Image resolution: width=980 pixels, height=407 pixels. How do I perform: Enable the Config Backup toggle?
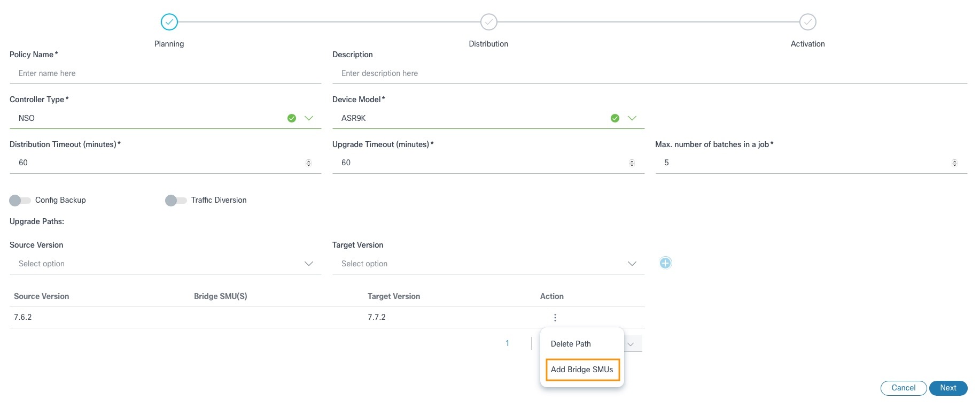point(20,201)
